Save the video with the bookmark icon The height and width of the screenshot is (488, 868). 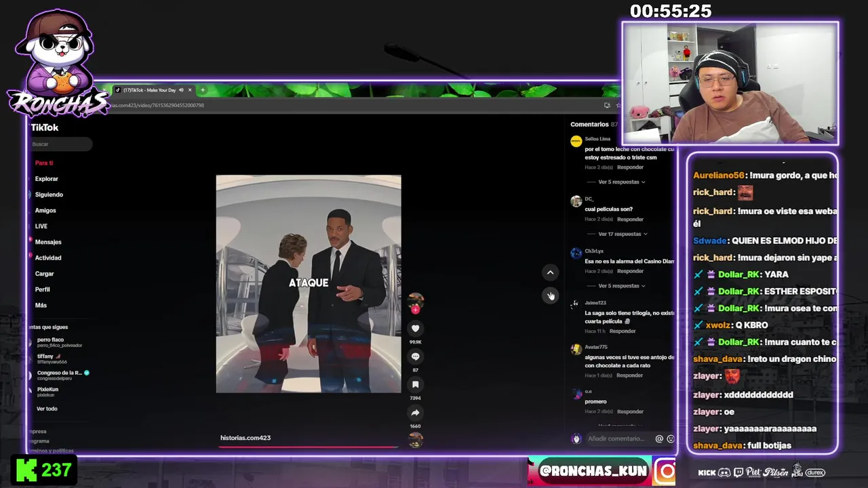[x=416, y=384]
